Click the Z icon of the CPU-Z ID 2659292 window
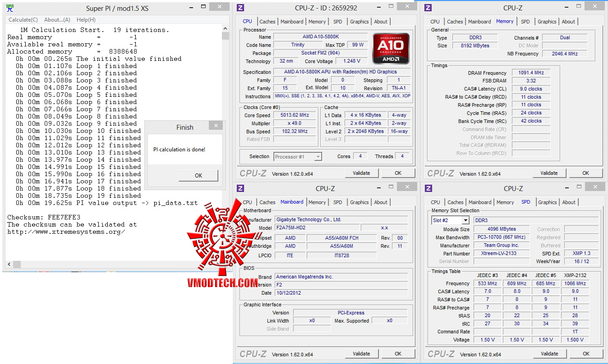 (x=240, y=8)
